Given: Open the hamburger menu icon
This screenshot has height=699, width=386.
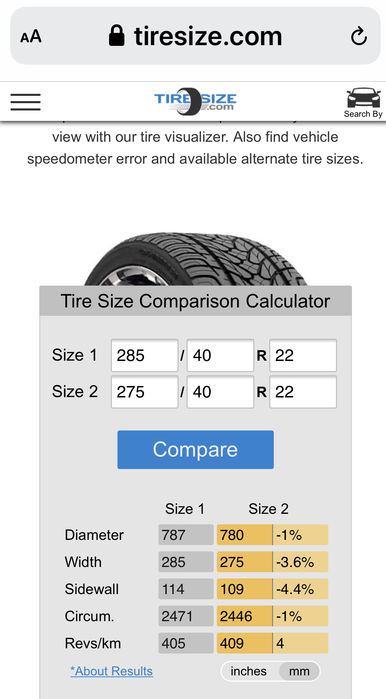Looking at the screenshot, I should click(x=25, y=102).
